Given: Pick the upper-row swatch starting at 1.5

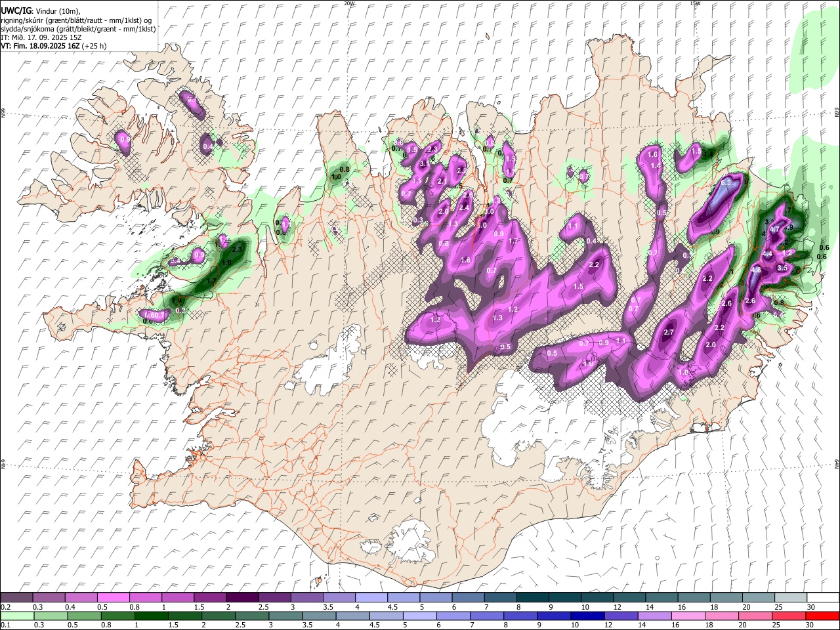Looking at the screenshot, I should pos(210,597).
